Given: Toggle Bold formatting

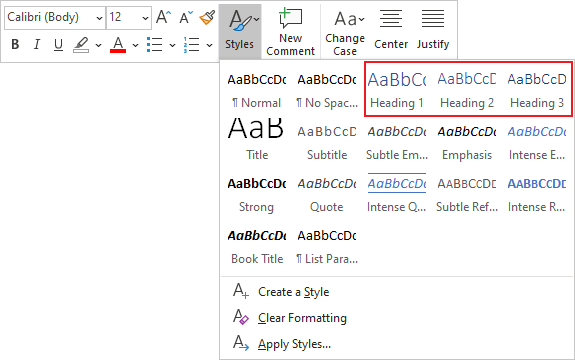Looking at the screenshot, I should point(15,44).
